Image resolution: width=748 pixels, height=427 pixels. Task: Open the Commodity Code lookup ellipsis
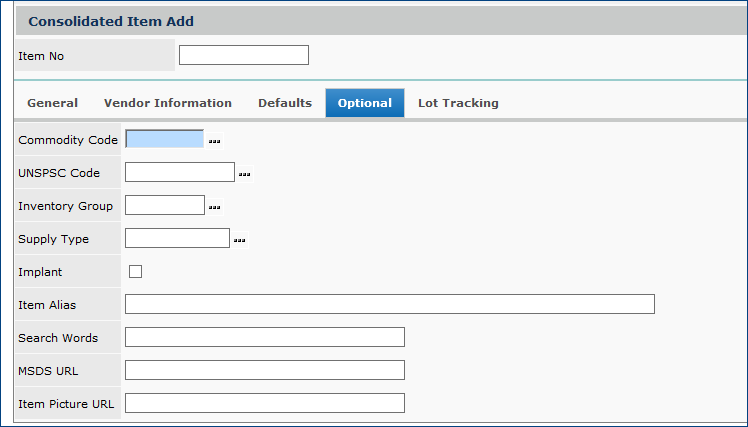[214, 141]
